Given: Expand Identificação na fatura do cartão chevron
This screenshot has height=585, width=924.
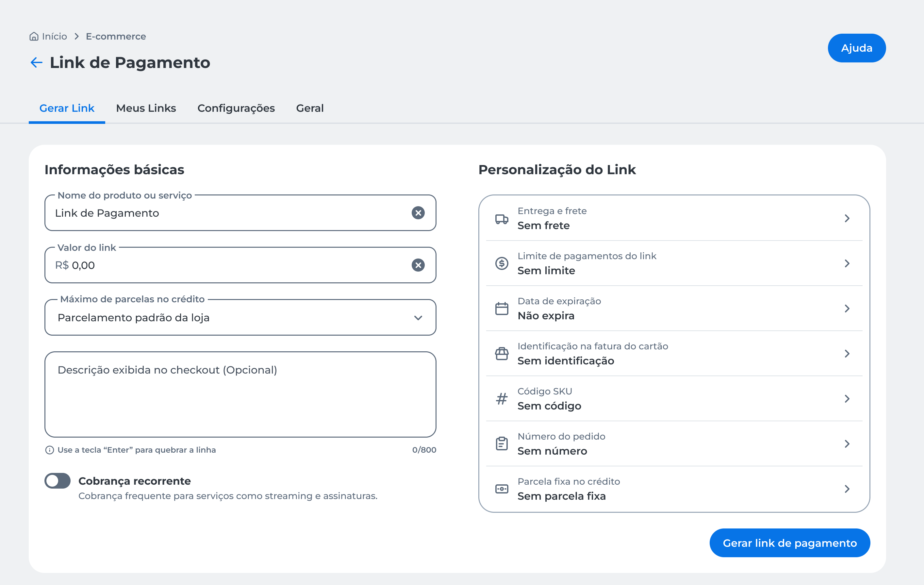Looking at the screenshot, I should [x=847, y=354].
